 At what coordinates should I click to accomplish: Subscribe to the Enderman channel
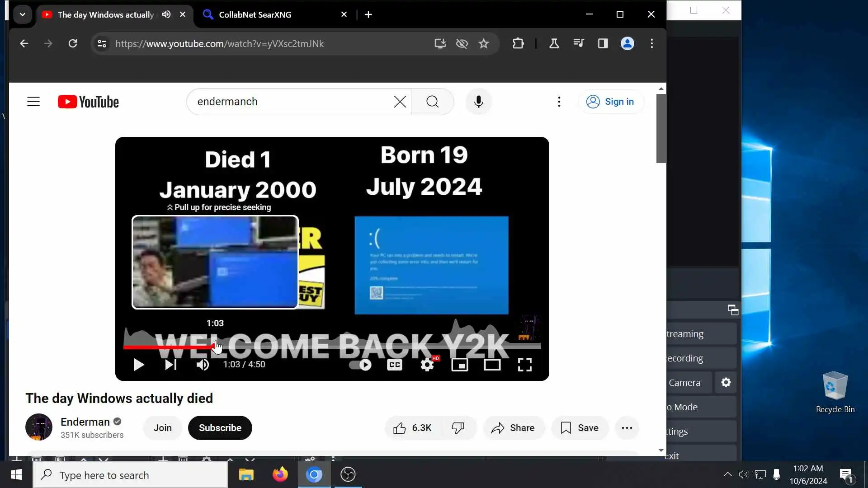[x=220, y=428]
